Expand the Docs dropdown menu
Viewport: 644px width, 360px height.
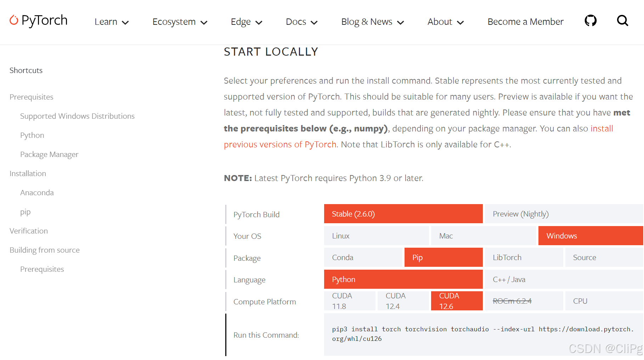[302, 22]
